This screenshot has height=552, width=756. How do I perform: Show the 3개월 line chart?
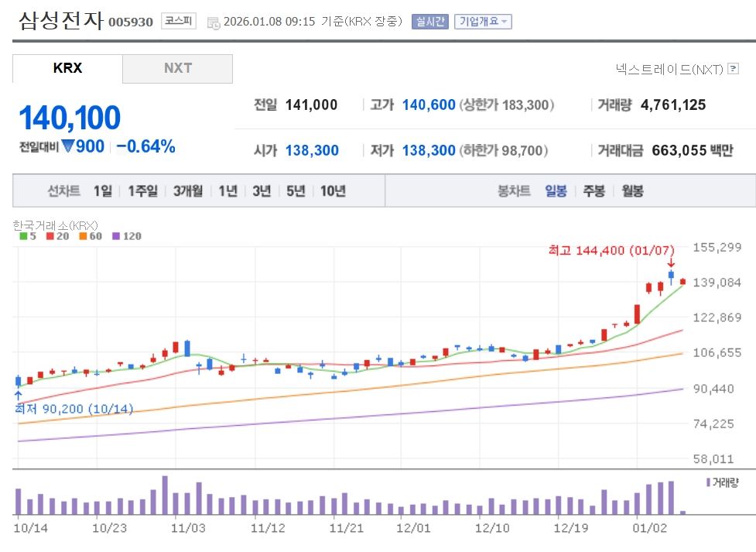click(188, 190)
